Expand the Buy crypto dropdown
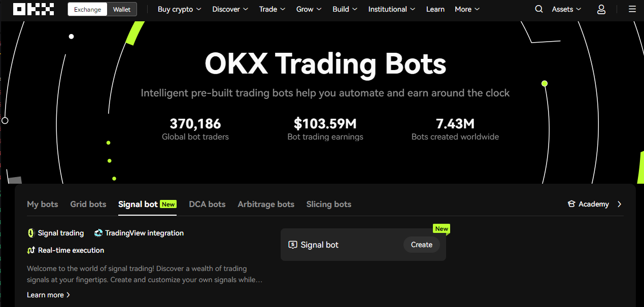644x307 pixels. (179, 9)
